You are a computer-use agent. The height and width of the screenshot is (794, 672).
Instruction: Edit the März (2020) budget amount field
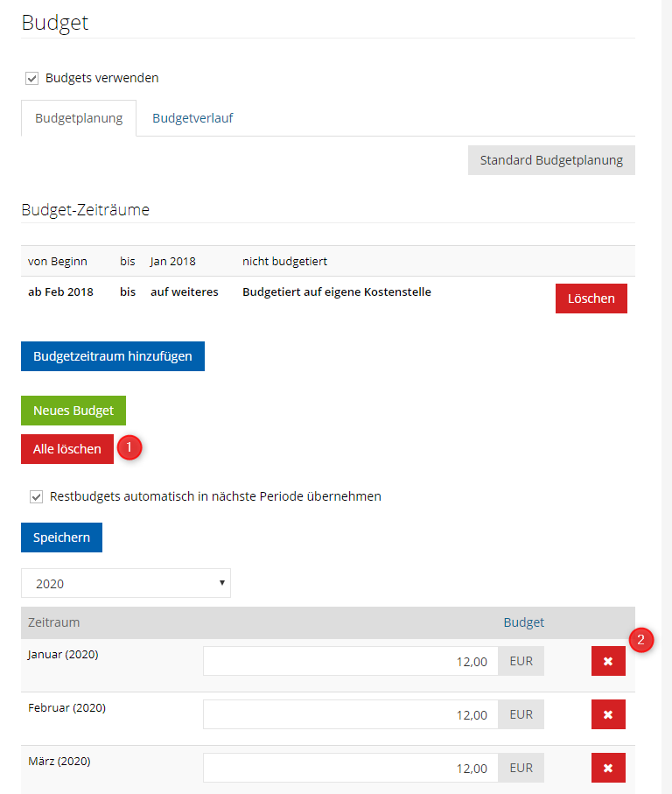(350, 769)
